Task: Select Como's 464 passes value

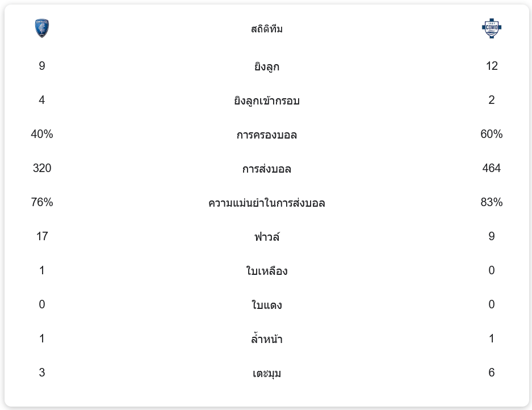Action: 491,168
